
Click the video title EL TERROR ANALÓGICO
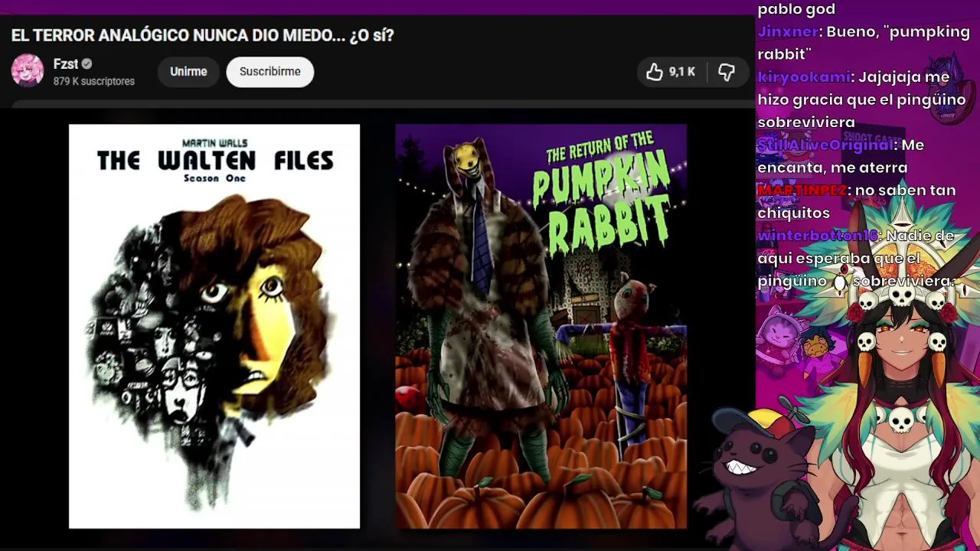pyautogui.click(x=202, y=35)
